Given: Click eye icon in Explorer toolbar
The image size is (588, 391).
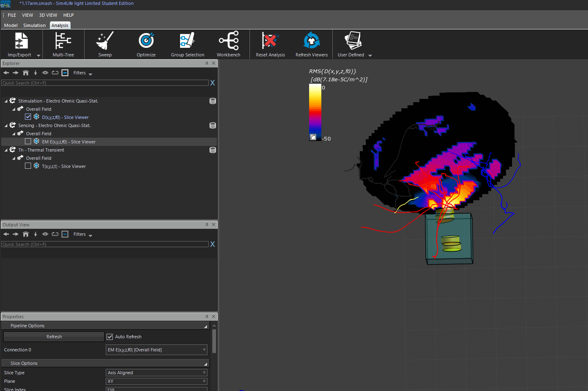Looking at the screenshot, I should [45, 73].
